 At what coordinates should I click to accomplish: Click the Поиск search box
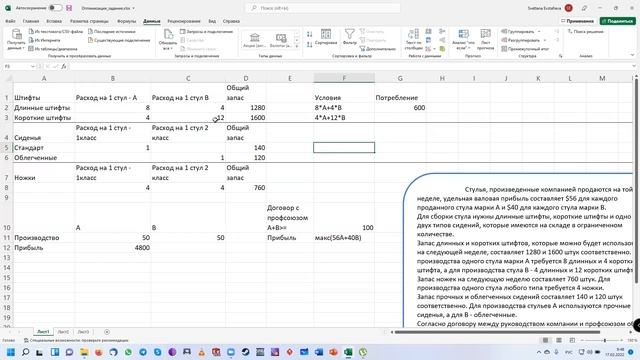click(322, 8)
